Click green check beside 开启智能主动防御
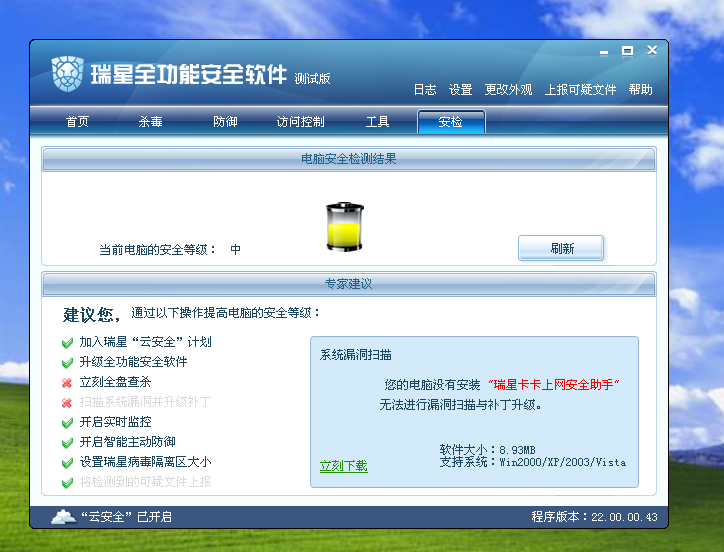724x552 pixels. click(x=67, y=443)
